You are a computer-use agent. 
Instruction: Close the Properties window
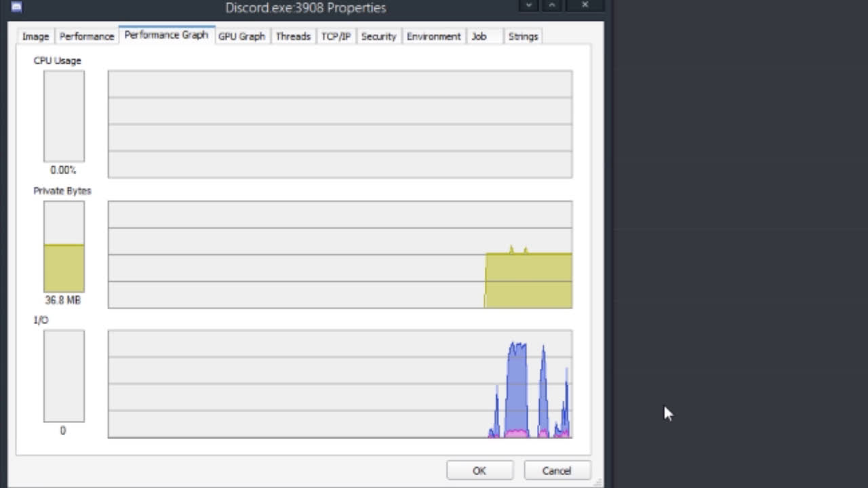pyautogui.click(x=585, y=5)
